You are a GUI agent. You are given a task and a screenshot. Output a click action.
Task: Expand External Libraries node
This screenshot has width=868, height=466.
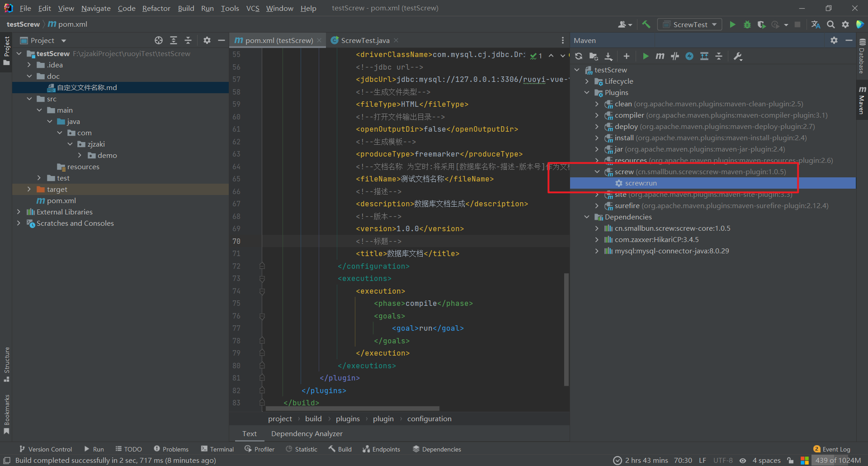[19, 212]
